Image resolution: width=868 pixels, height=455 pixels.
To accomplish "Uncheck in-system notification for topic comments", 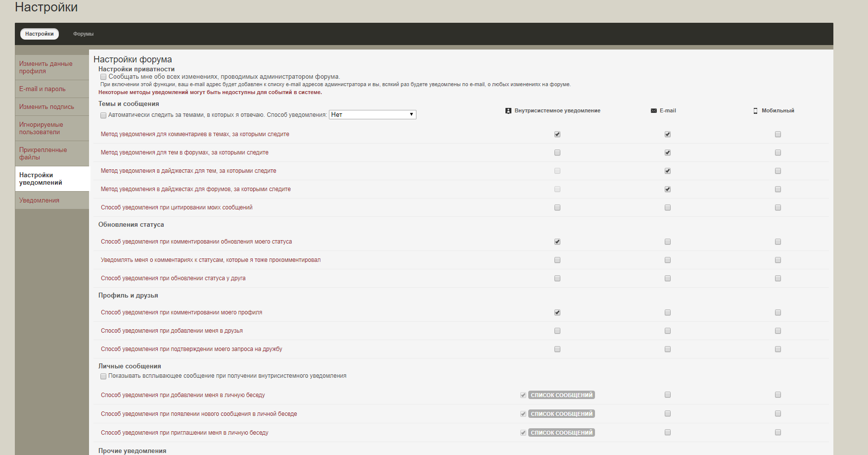I will pos(557,134).
